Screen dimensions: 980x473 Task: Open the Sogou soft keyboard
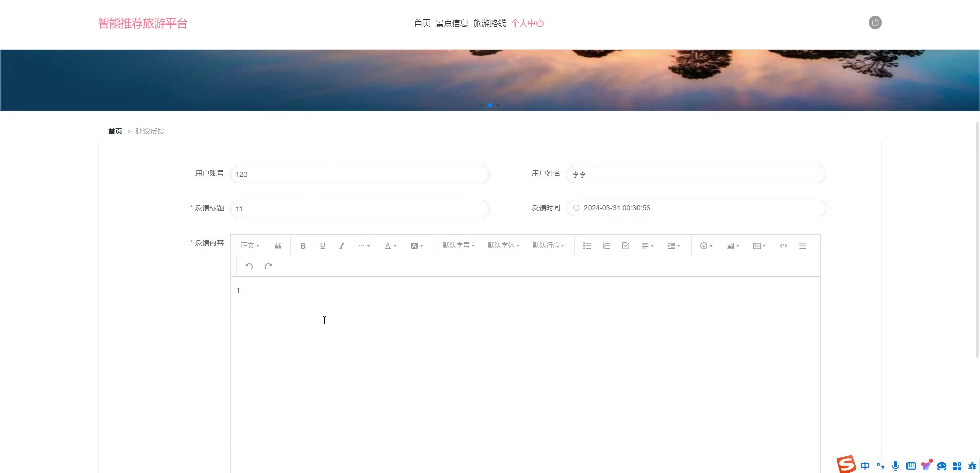pos(911,466)
